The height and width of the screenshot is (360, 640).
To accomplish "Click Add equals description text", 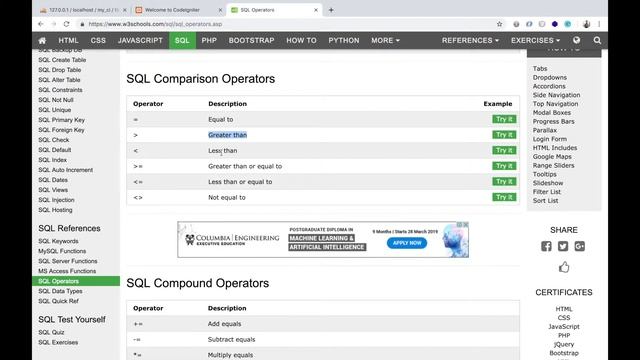I will point(224,324).
